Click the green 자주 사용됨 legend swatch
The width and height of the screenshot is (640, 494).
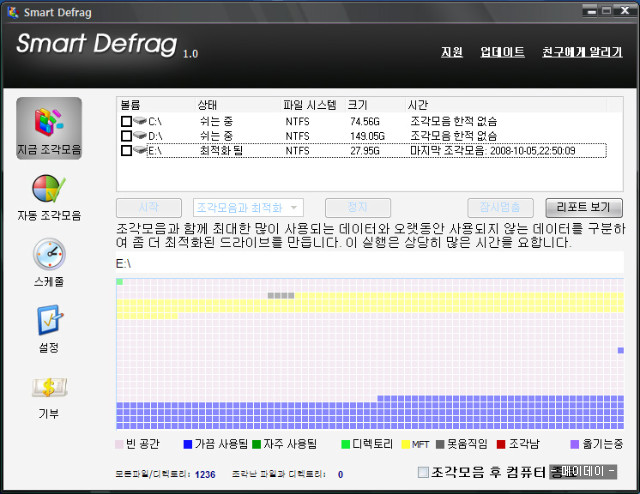[257, 444]
